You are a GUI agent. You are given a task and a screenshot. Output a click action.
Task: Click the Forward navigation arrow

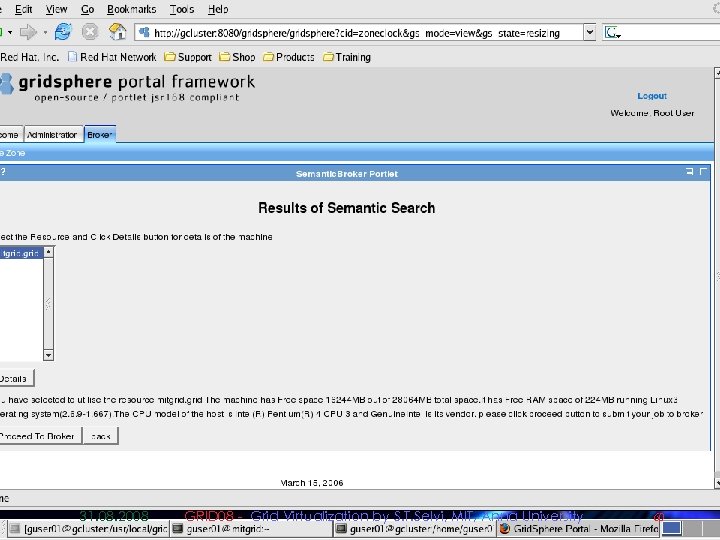click(x=28, y=32)
